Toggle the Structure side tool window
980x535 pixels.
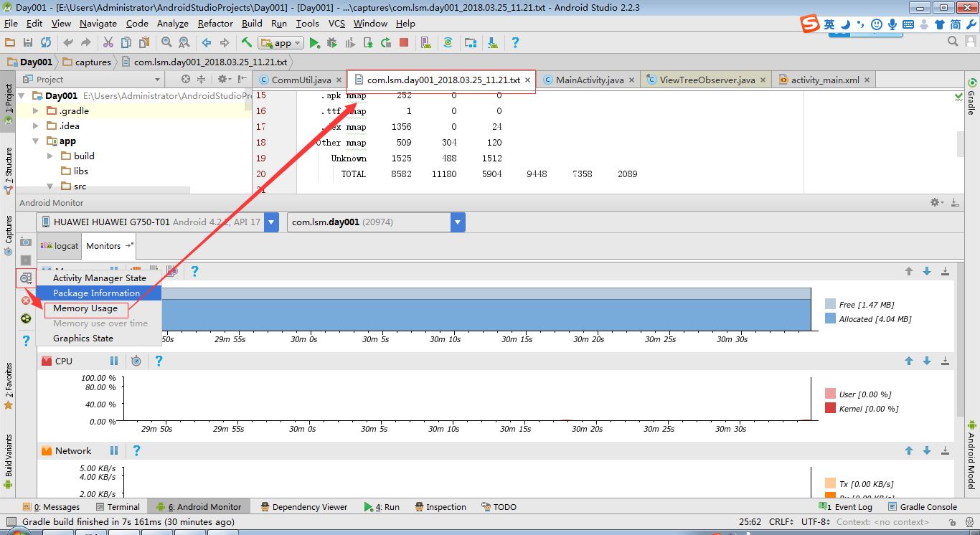tap(9, 171)
